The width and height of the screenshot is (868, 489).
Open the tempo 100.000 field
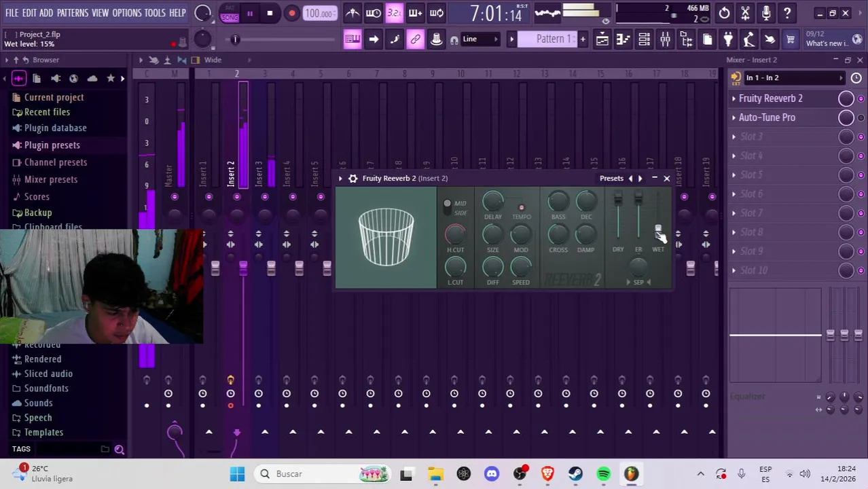tap(319, 13)
